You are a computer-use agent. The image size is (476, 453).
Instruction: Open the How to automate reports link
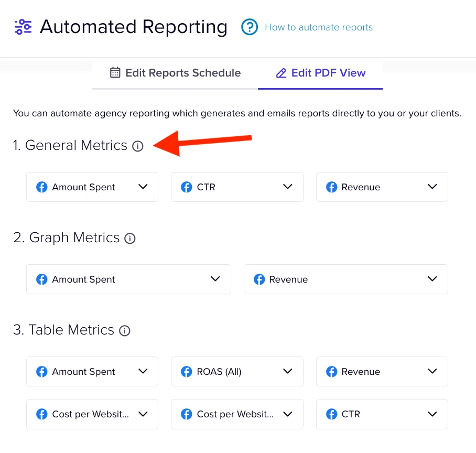(x=319, y=27)
